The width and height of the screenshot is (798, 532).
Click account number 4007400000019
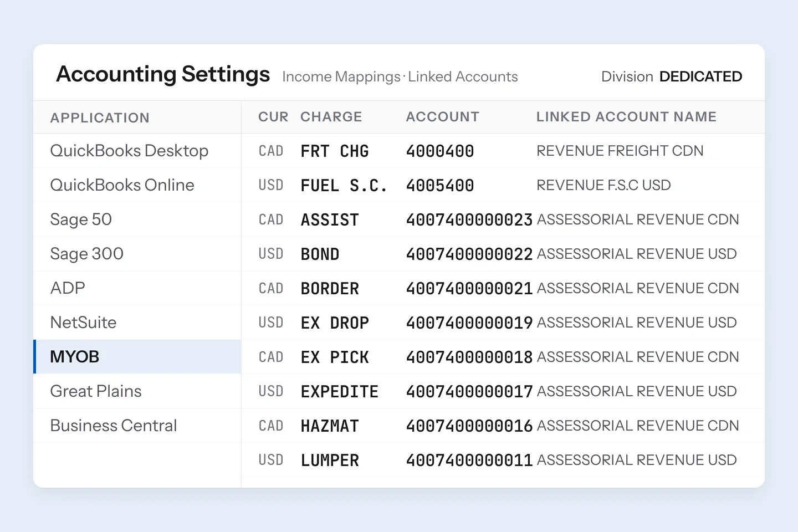(x=469, y=323)
